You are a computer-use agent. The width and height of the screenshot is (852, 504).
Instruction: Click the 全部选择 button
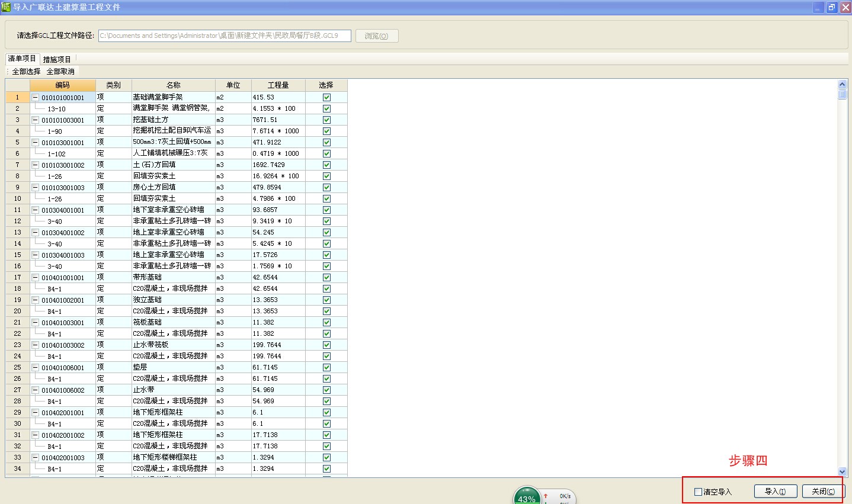26,71
